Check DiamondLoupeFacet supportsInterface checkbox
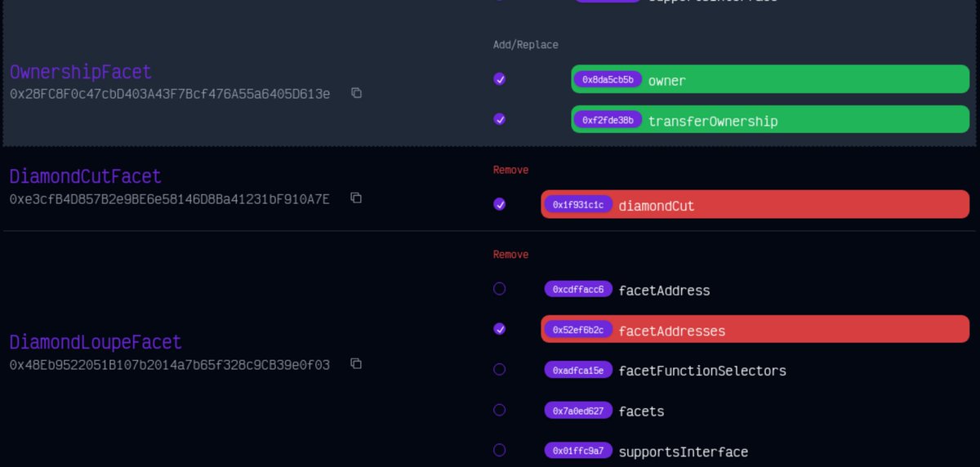The width and height of the screenshot is (980, 467). pyautogui.click(x=500, y=450)
